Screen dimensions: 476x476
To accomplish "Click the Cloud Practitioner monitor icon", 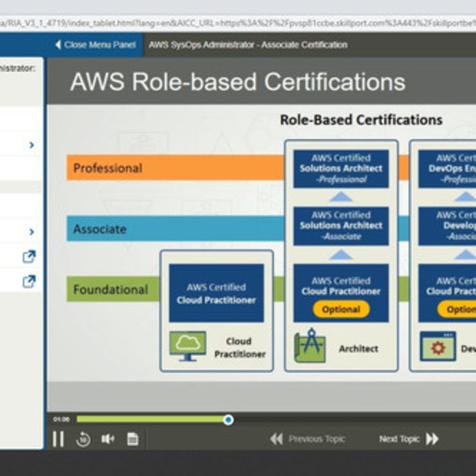I will [x=187, y=346].
